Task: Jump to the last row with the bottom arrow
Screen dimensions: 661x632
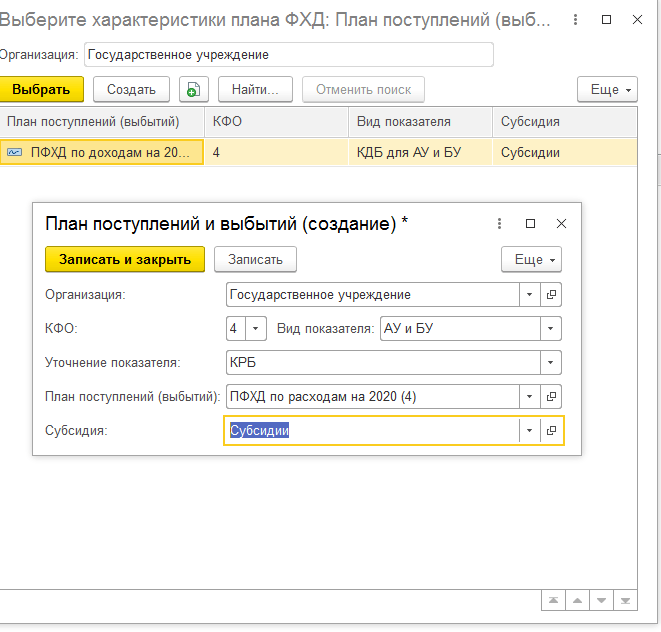Action: 625,600
